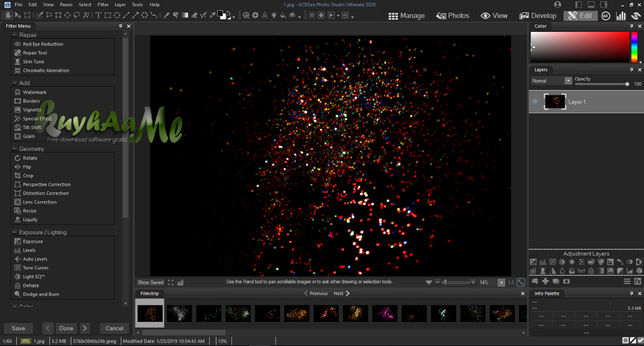Pin the Color panel

pyautogui.click(x=632, y=26)
